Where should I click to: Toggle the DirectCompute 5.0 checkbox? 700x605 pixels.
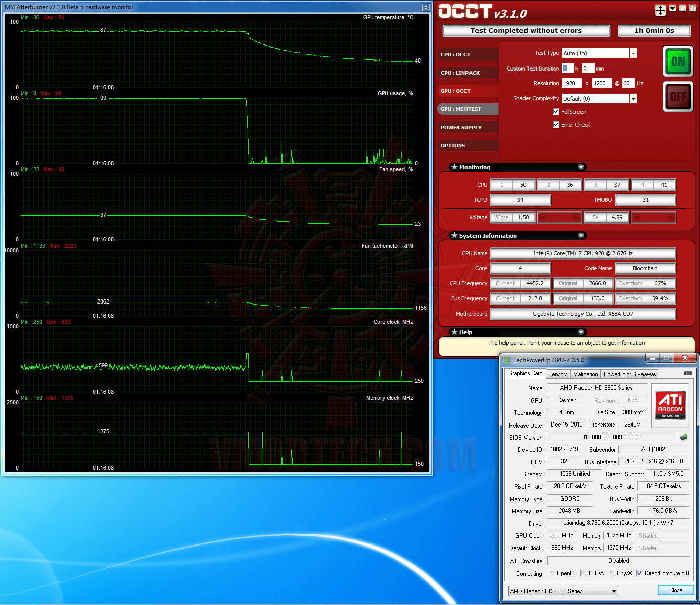click(x=639, y=573)
